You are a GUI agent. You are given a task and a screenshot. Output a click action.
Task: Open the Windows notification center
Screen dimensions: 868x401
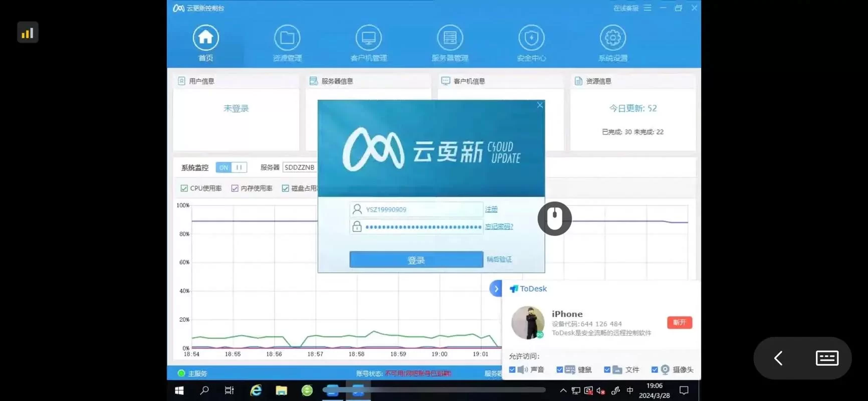click(684, 390)
